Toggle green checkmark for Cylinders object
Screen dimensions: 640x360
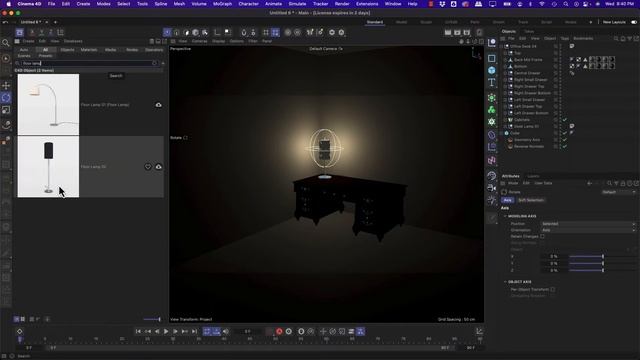pos(565,120)
